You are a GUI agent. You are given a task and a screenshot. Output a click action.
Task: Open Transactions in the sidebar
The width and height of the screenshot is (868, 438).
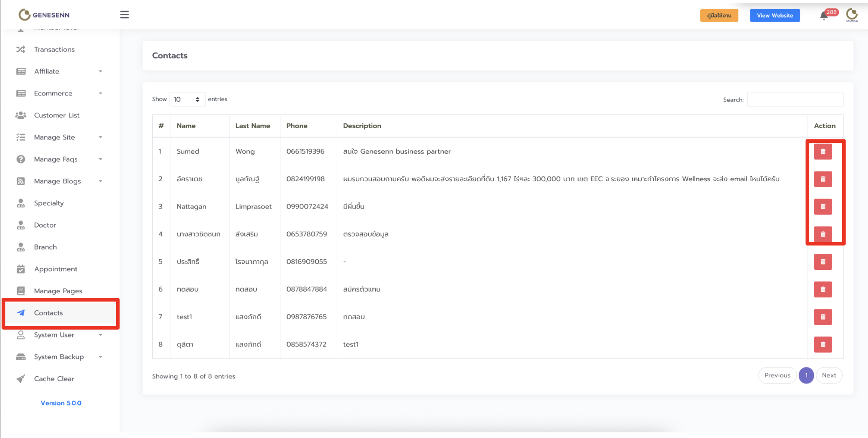54,49
